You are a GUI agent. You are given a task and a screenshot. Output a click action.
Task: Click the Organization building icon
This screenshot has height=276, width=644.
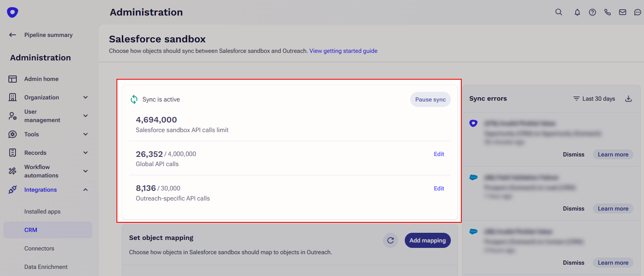point(13,97)
